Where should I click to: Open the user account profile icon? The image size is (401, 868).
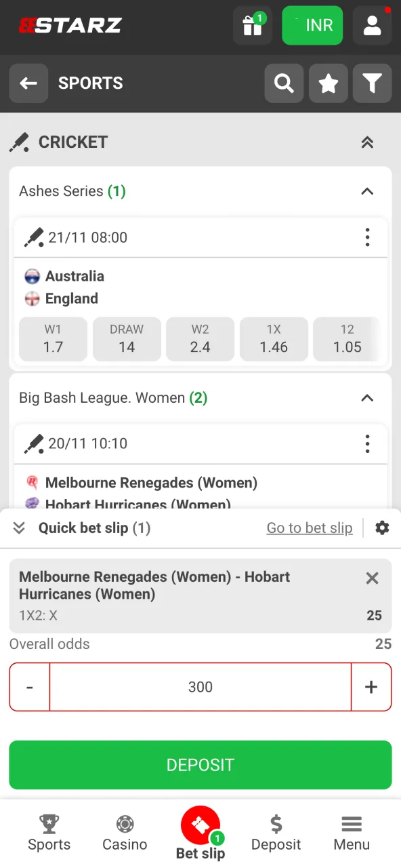371,25
